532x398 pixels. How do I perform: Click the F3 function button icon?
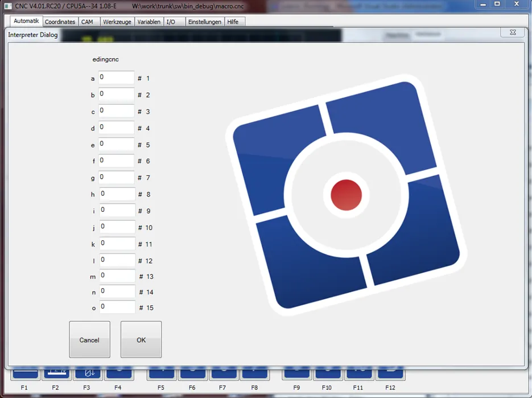click(x=87, y=374)
